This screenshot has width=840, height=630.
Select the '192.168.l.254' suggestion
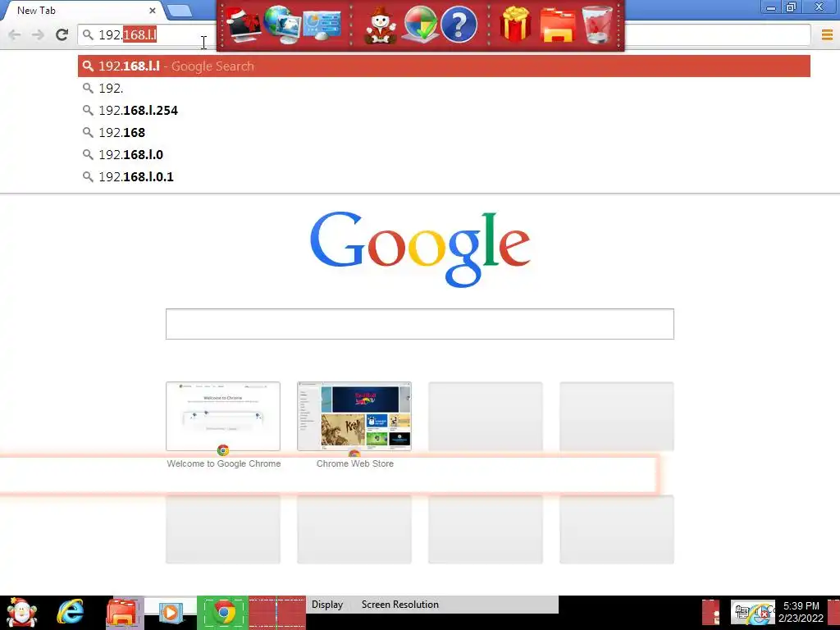(x=444, y=111)
